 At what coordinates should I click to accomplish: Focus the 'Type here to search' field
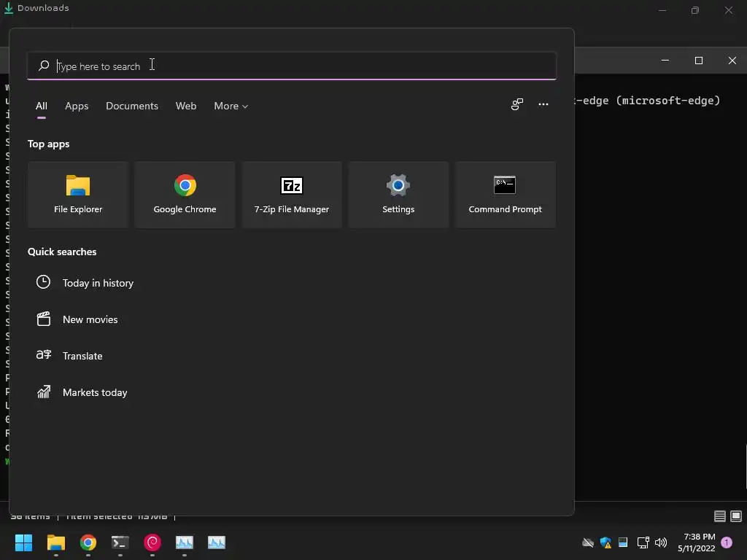point(292,66)
